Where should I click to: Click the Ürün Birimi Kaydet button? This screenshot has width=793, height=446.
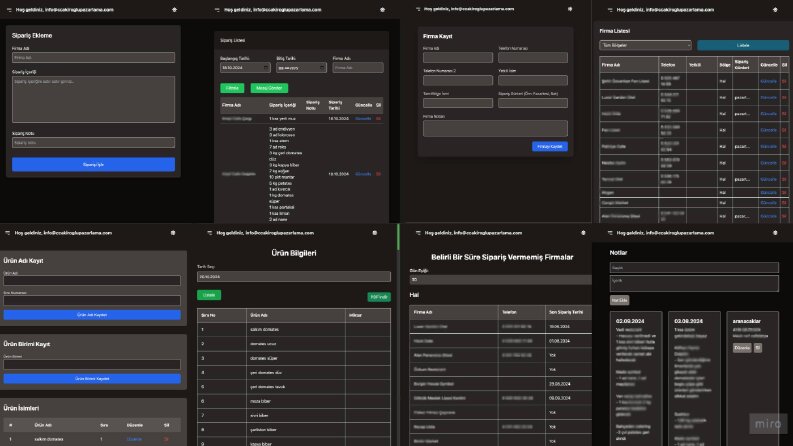(x=92, y=379)
